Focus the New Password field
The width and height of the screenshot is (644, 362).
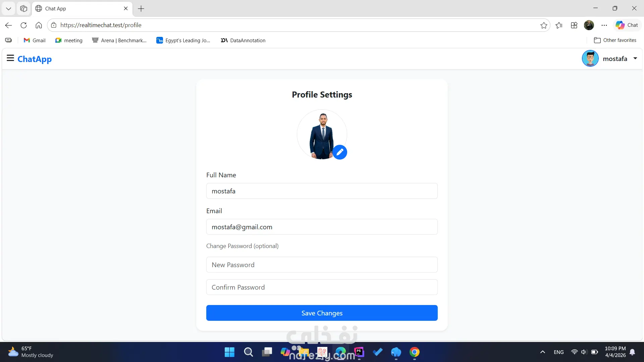pos(322,265)
